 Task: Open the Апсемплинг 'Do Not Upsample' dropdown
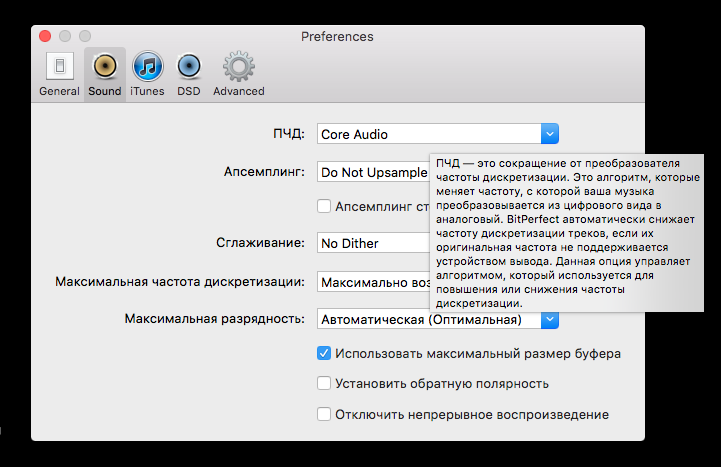coord(372,172)
